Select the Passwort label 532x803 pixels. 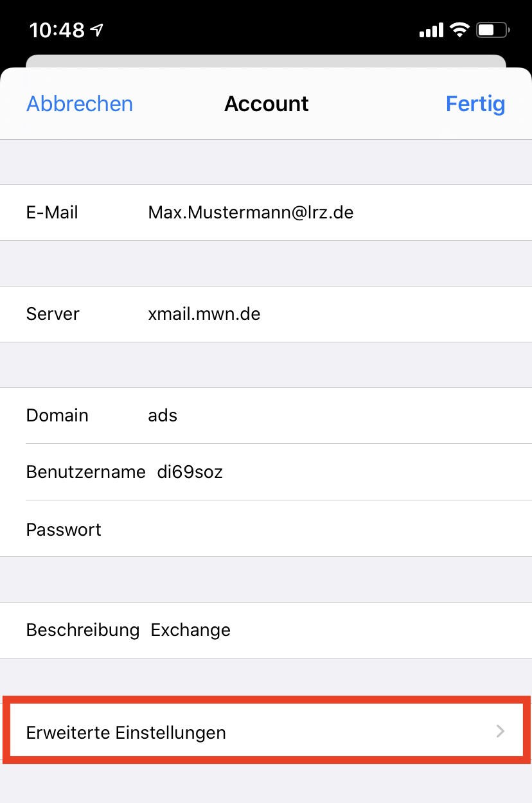point(64,529)
